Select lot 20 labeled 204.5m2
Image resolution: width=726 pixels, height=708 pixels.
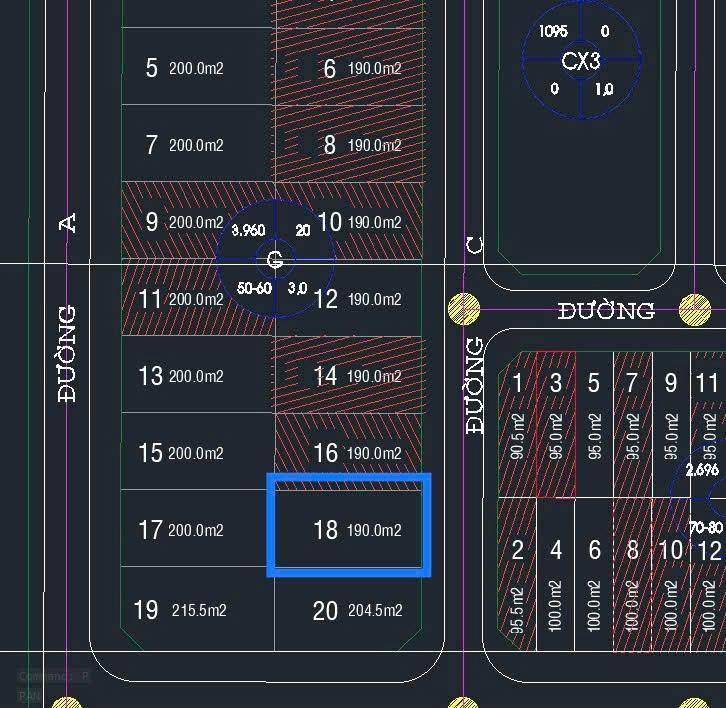point(349,610)
